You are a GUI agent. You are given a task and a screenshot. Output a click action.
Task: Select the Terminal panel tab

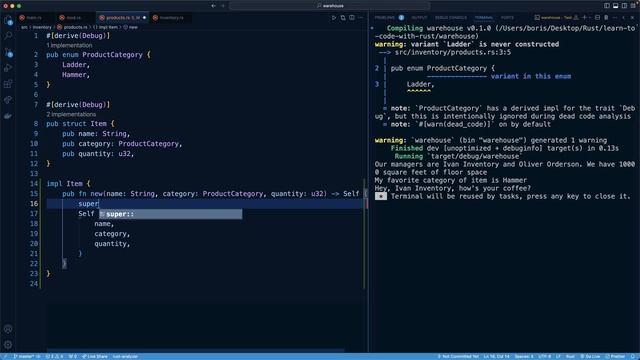pos(484,18)
